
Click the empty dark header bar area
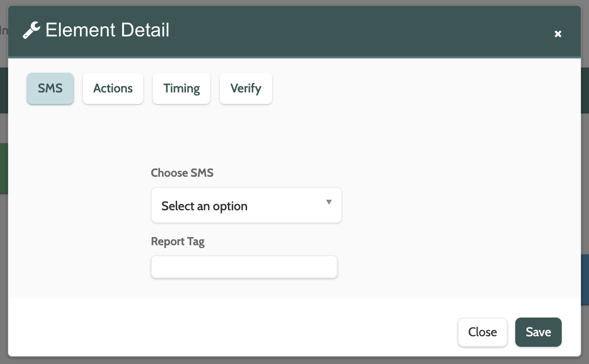pos(335,31)
